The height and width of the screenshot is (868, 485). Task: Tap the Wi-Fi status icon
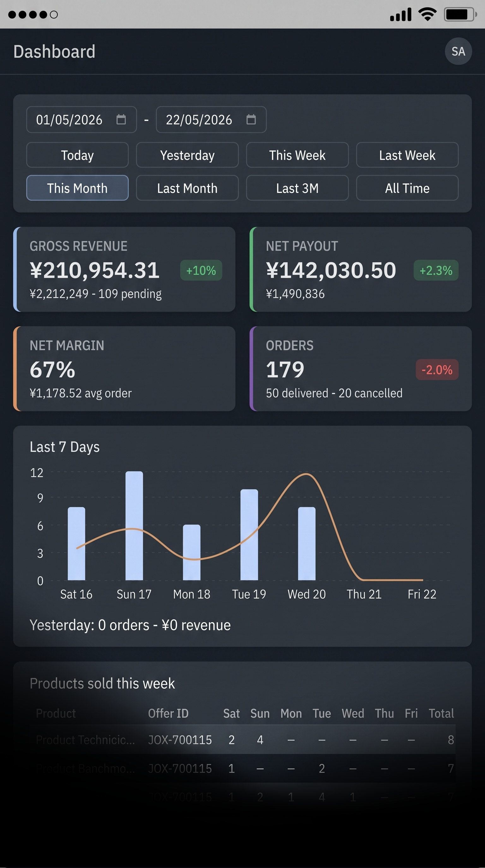coord(427,15)
